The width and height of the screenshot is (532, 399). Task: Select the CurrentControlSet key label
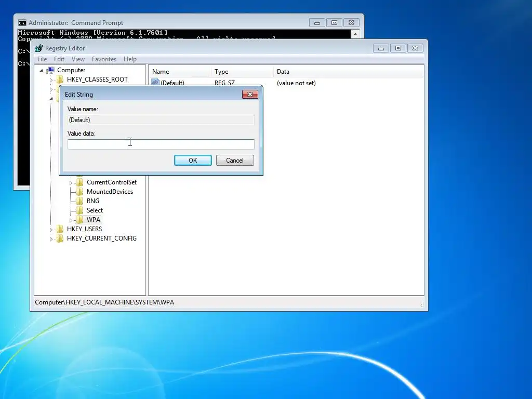(112, 182)
